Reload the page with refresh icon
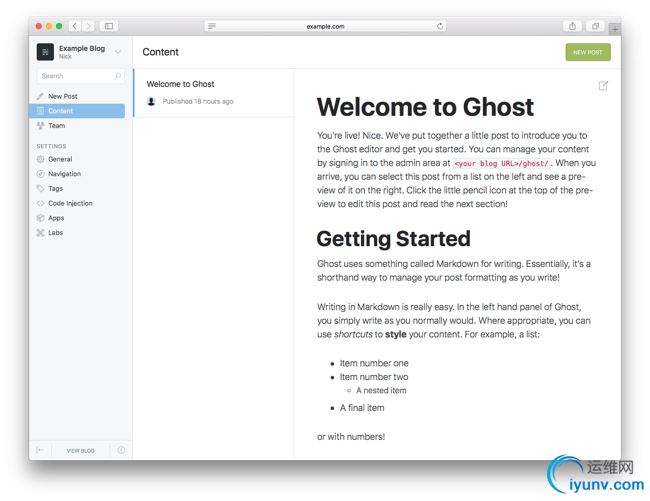 [440, 26]
